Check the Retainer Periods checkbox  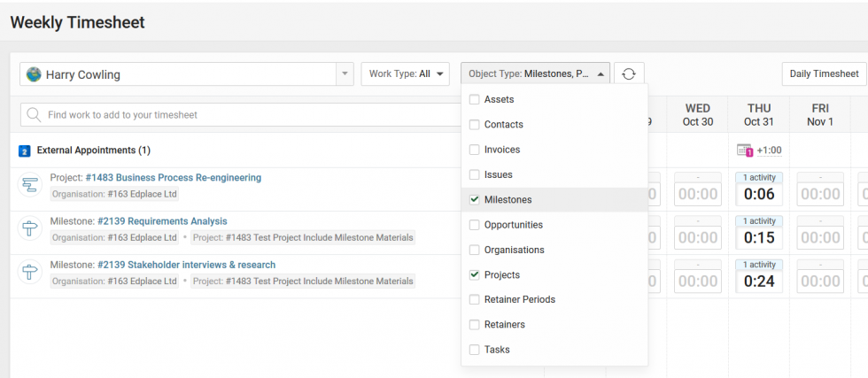click(x=475, y=299)
